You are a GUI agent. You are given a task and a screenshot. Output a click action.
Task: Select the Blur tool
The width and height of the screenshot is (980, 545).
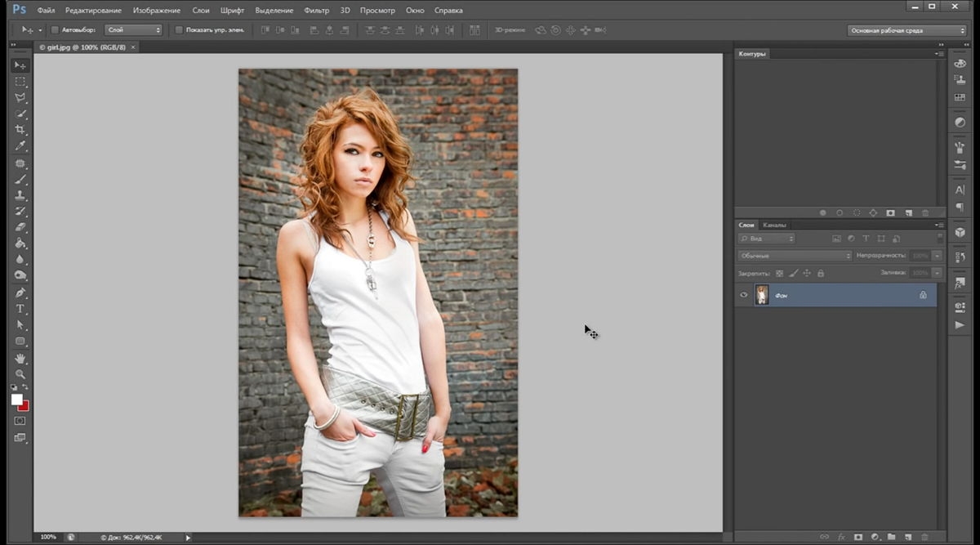20,260
